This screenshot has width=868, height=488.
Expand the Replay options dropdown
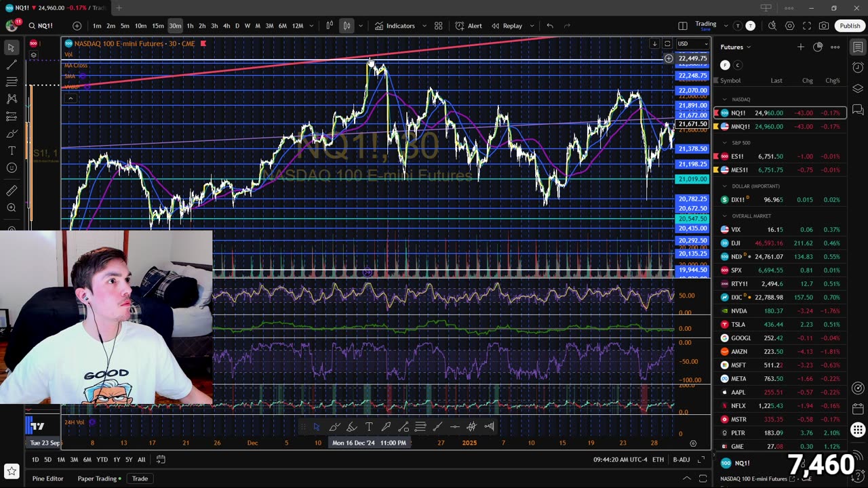[x=532, y=26]
